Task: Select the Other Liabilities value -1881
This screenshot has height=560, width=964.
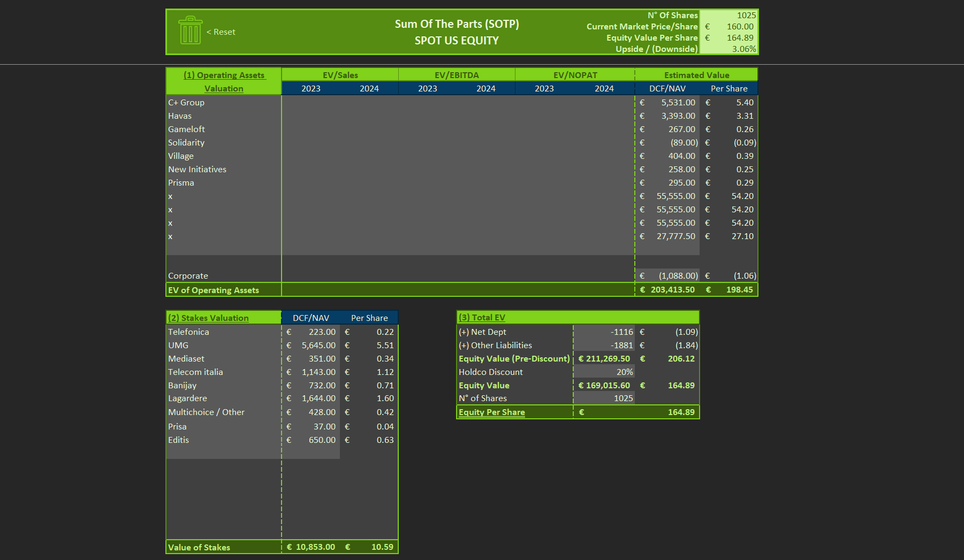Action: [604, 345]
